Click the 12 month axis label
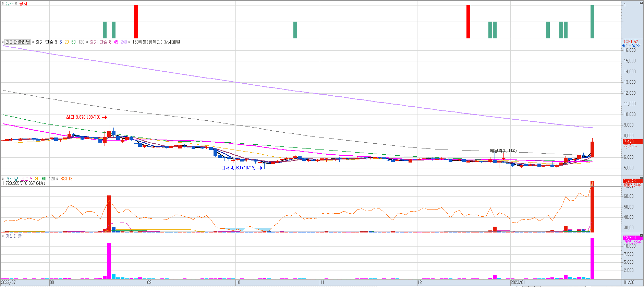 420,283
